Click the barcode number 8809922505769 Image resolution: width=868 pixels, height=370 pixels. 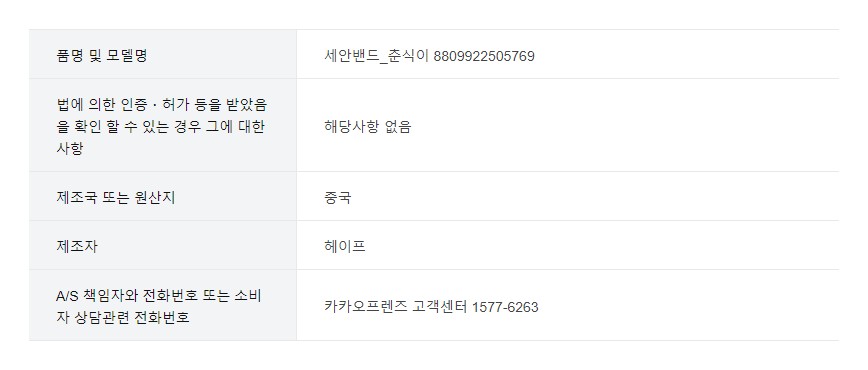pos(484,56)
